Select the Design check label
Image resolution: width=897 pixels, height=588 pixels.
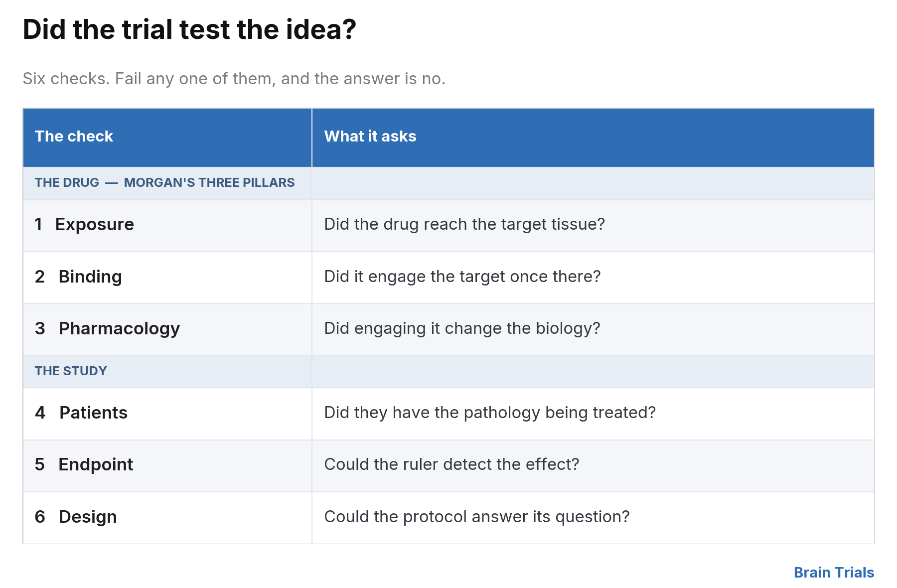[88, 517]
